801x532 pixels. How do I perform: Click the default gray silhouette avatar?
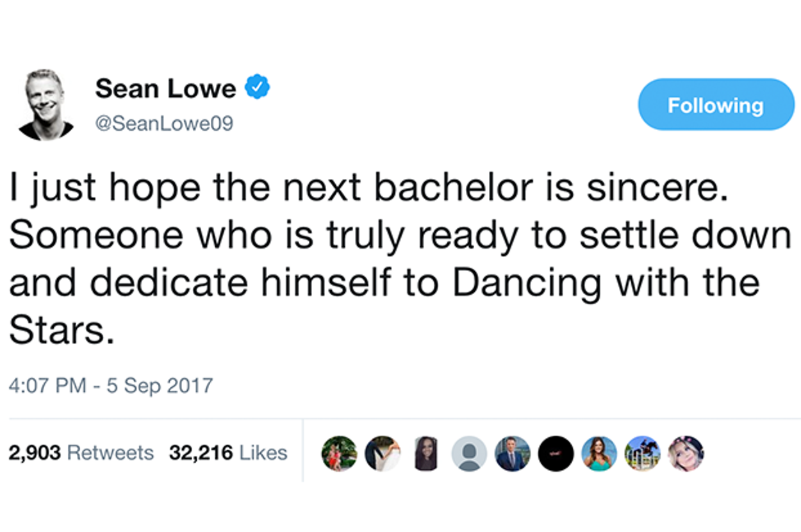[469, 454]
